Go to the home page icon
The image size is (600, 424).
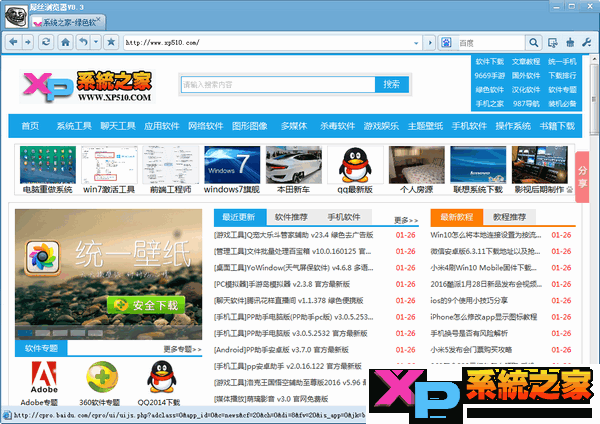(65, 42)
